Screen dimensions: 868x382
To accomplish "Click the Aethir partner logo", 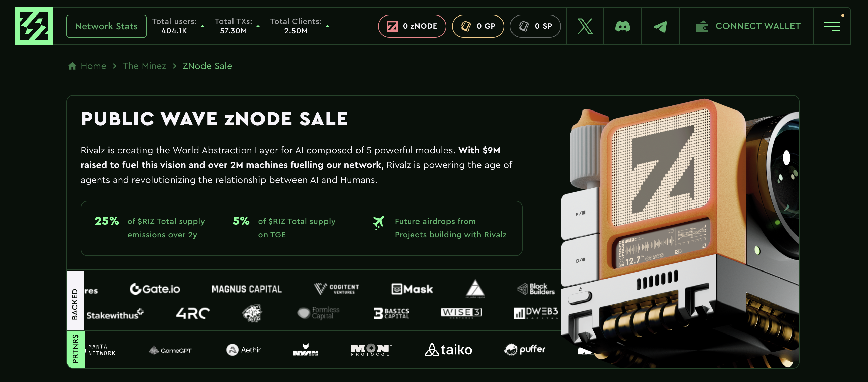I will pyautogui.click(x=244, y=350).
